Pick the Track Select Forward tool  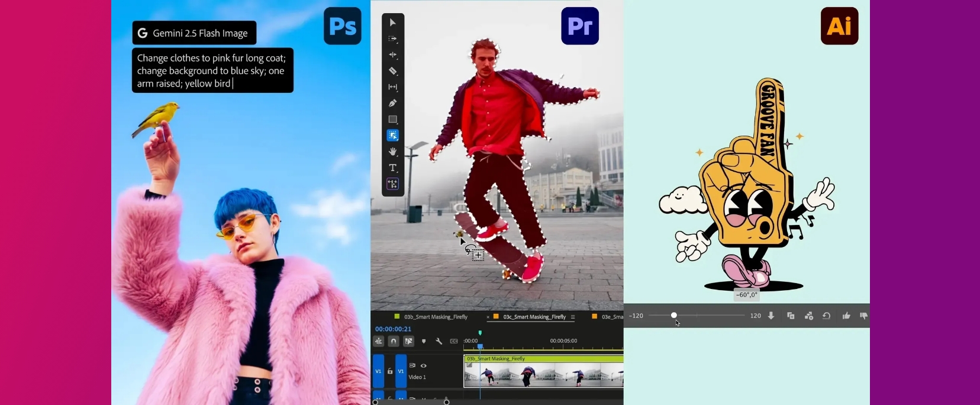click(x=393, y=38)
